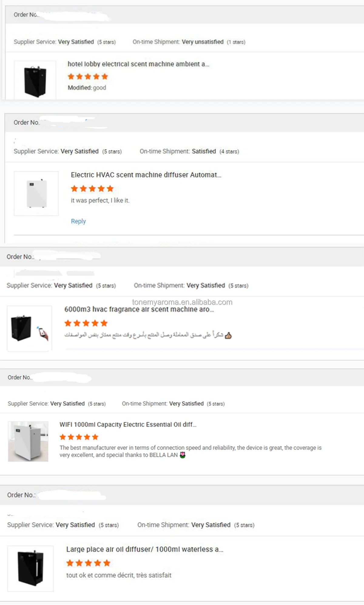
Task: Click the tulip emoji after BELLA LAN
Action: pos(183,455)
